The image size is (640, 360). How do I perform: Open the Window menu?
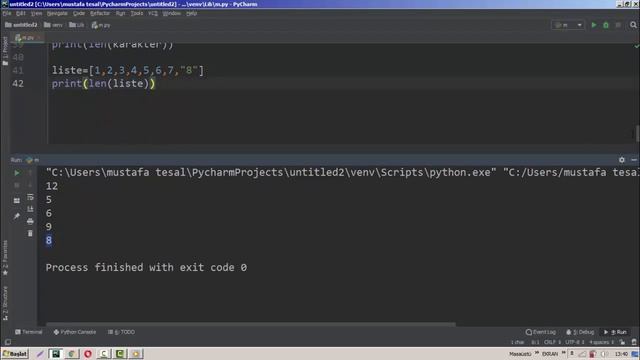[x=171, y=13]
